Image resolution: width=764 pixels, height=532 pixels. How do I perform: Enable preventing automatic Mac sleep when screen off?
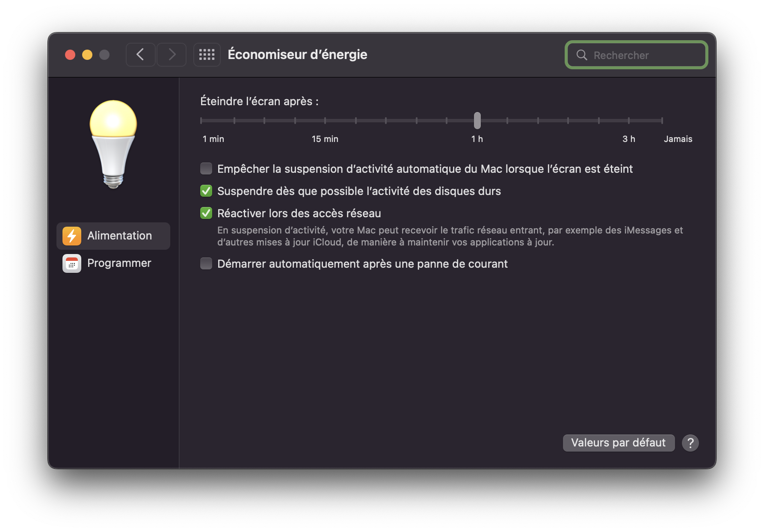click(x=206, y=168)
